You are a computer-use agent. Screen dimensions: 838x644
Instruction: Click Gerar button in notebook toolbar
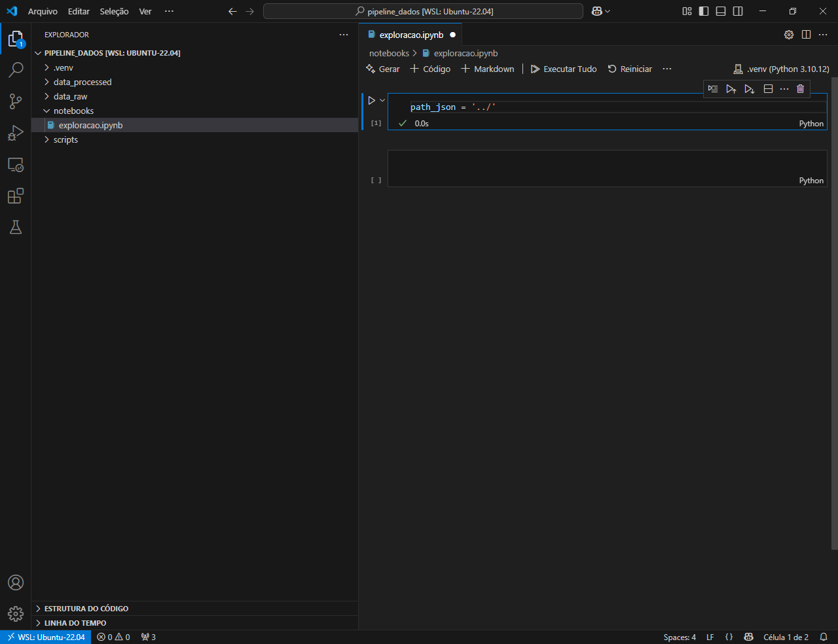[x=383, y=69]
